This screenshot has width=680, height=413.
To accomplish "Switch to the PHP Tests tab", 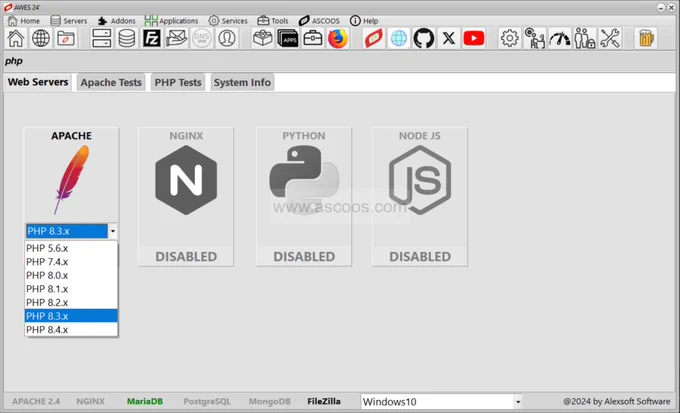I will tap(178, 82).
